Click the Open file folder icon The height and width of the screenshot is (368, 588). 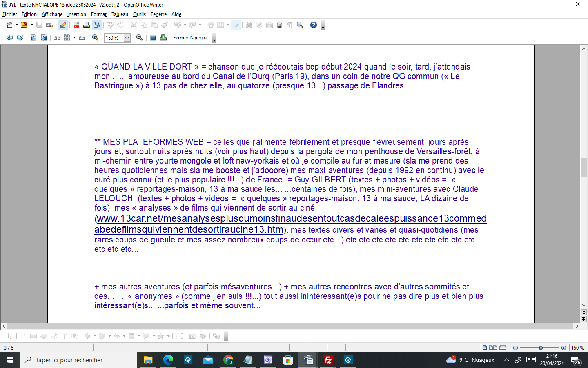tap(24, 25)
